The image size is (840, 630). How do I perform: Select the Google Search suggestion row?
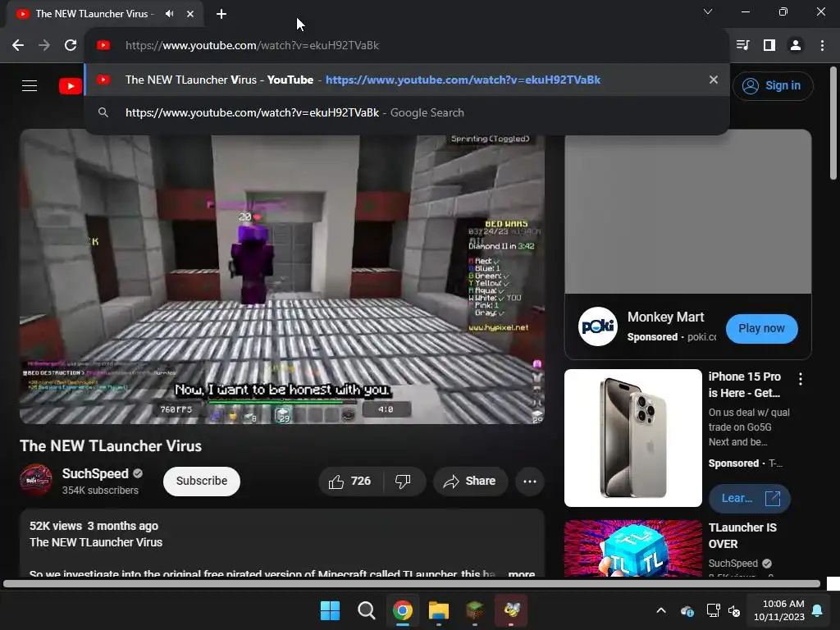pyautogui.click(x=407, y=112)
